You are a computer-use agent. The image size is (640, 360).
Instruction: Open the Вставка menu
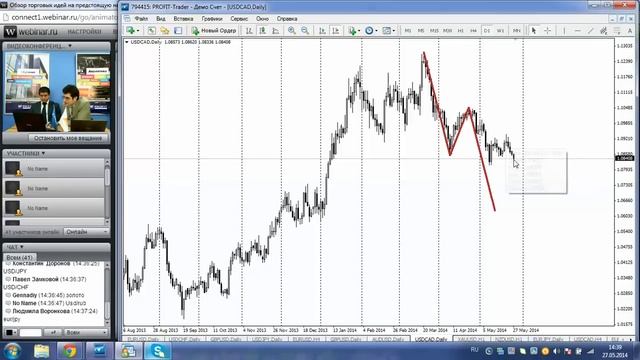point(183,19)
